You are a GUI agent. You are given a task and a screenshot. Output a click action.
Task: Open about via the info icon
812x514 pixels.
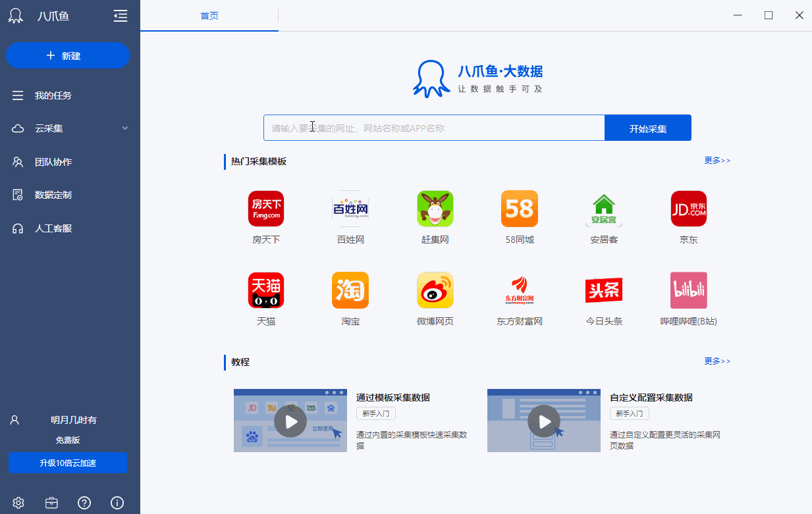pyautogui.click(x=117, y=503)
